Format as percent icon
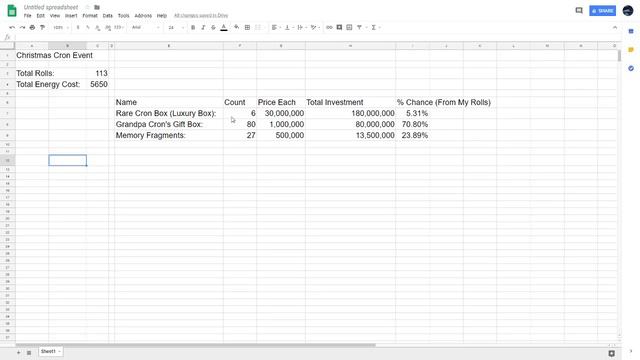 point(88,27)
